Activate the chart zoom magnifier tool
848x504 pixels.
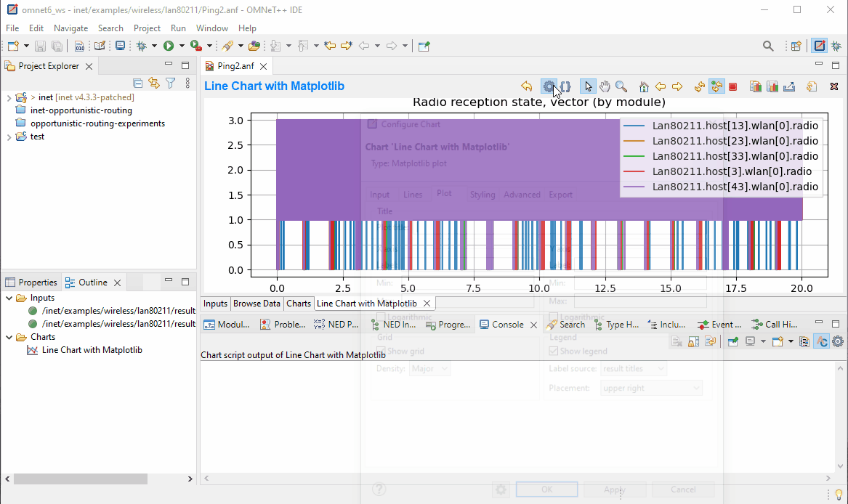621,86
